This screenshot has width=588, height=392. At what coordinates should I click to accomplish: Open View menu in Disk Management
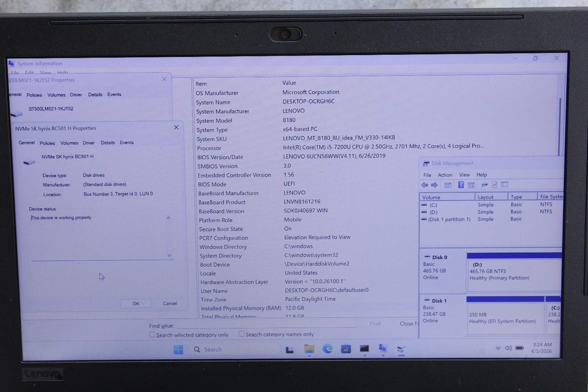[465, 175]
